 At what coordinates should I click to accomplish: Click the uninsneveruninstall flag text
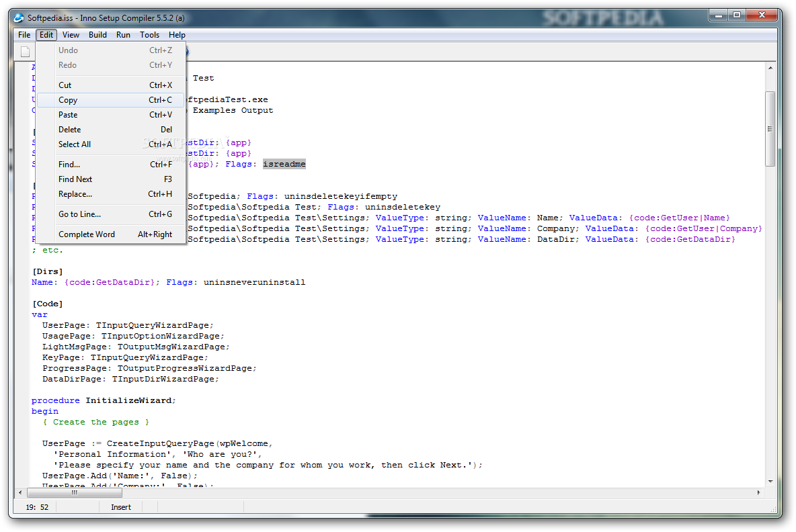(x=254, y=282)
